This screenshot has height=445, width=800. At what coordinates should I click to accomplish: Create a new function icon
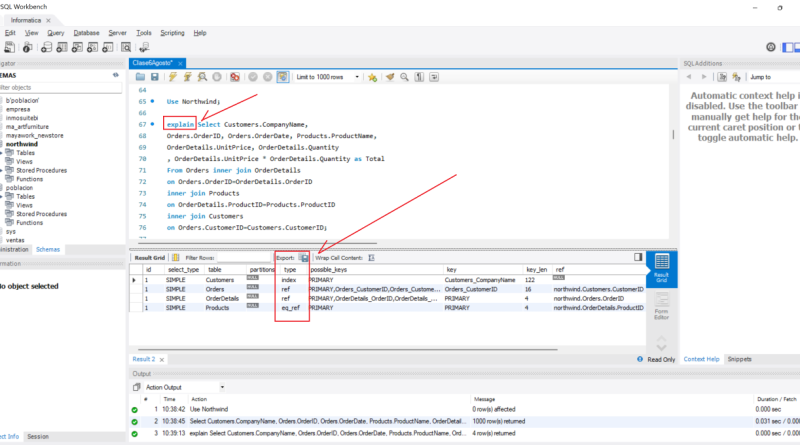[108, 47]
